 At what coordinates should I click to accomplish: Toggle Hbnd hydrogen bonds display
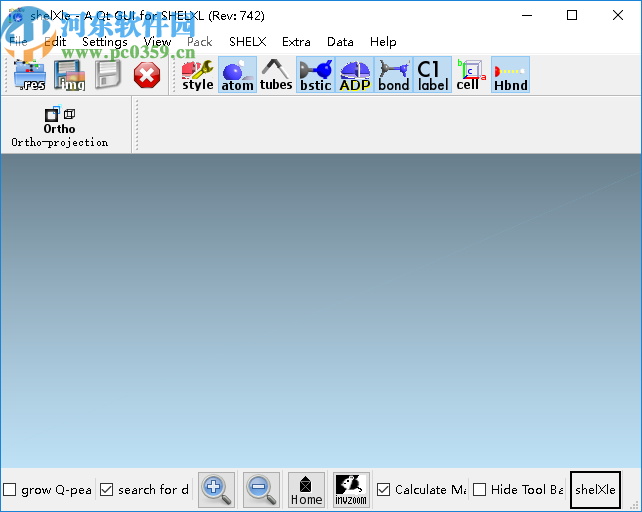click(510, 75)
